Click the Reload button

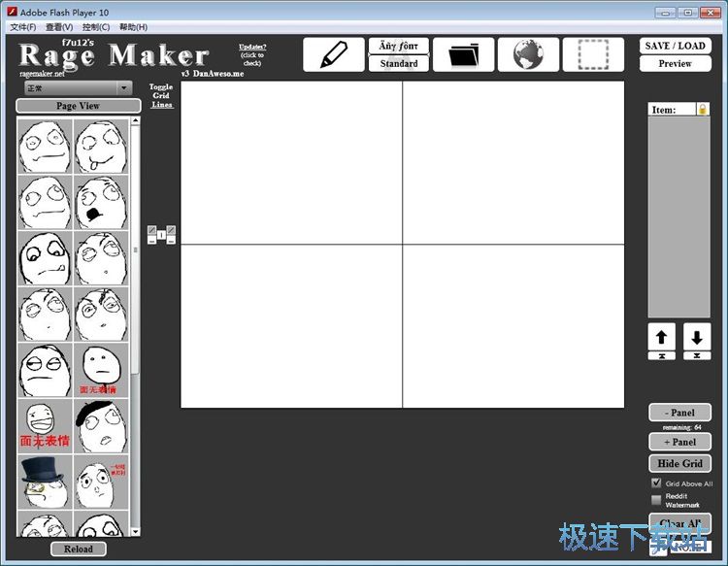(x=79, y=549)
